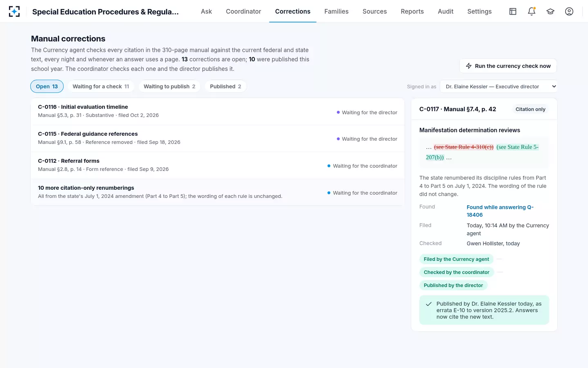Click the Gwen Hollister, today checked value
The image size is (588, 368).
tap(493, 243)
